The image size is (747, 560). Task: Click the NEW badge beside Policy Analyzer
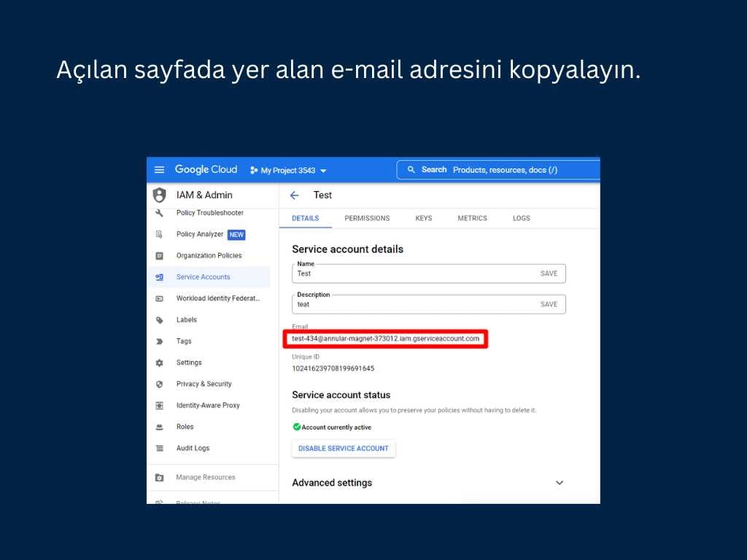coord(236,235)
